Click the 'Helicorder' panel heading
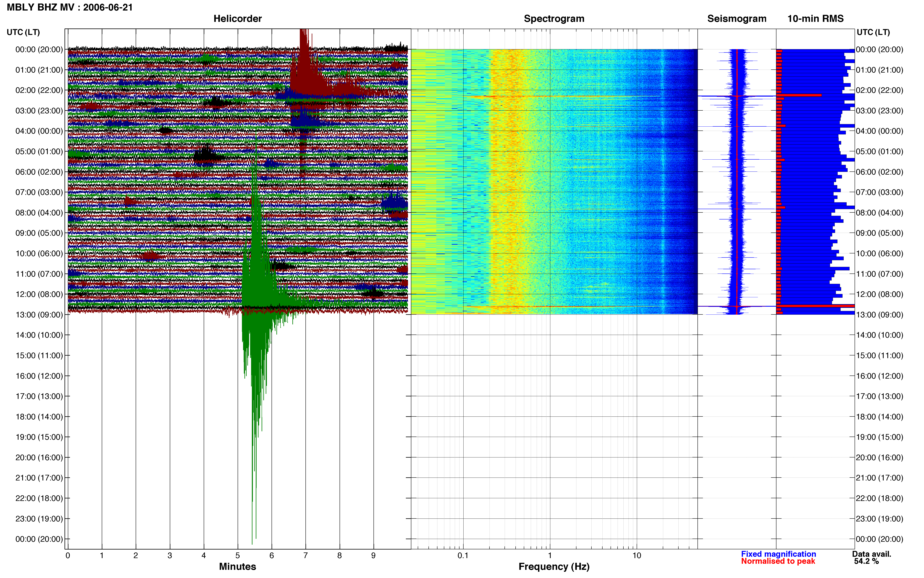 [238, 18]
